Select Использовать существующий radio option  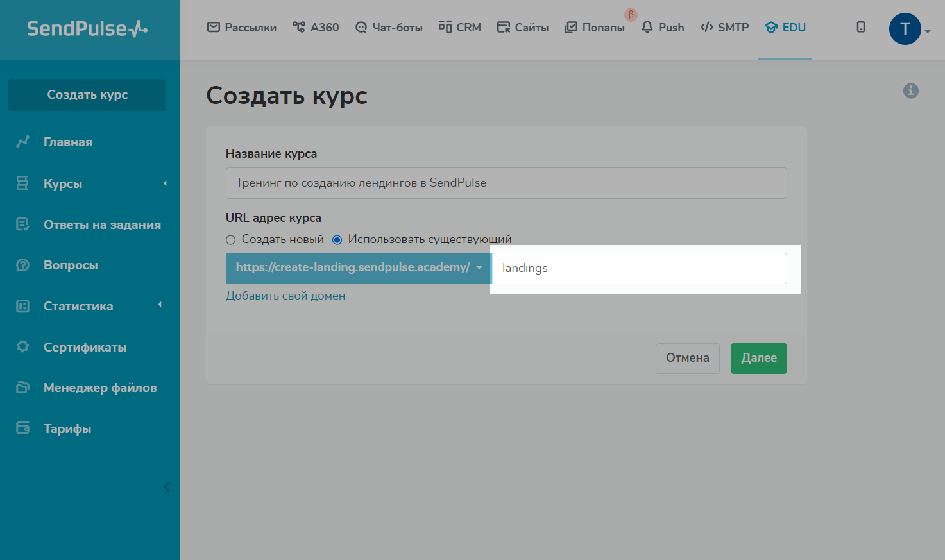(337, 240)
